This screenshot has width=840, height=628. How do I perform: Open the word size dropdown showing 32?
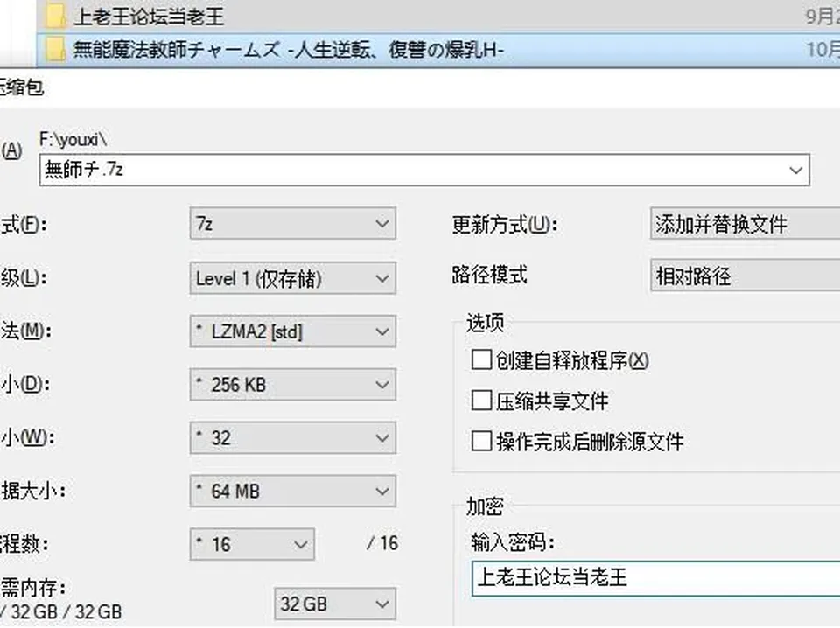click(x=292, y=438)
